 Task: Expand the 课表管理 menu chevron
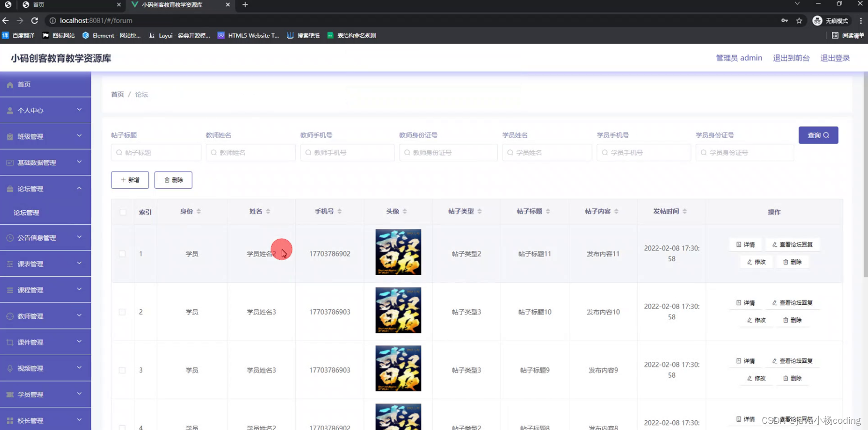(x=79, y=263)
